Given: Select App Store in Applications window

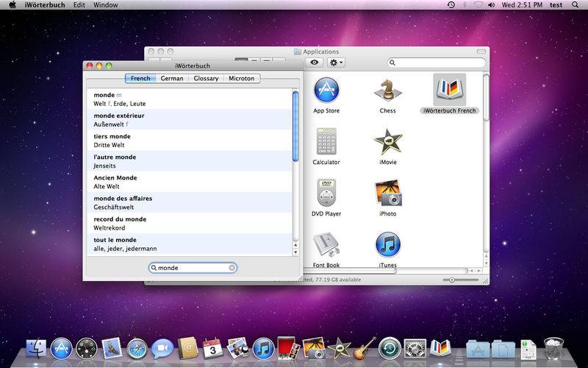Looking at the screenshot, I should 326,96.
